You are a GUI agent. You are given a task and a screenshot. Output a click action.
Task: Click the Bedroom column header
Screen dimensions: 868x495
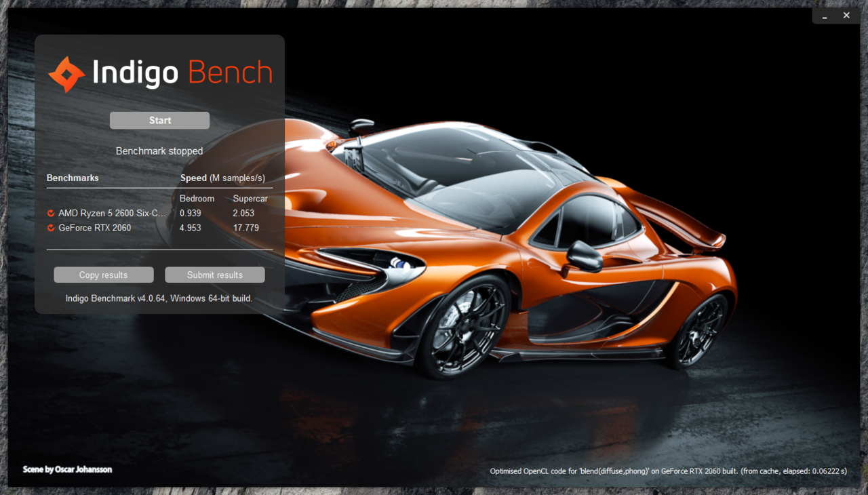click(x=197, y=199)
